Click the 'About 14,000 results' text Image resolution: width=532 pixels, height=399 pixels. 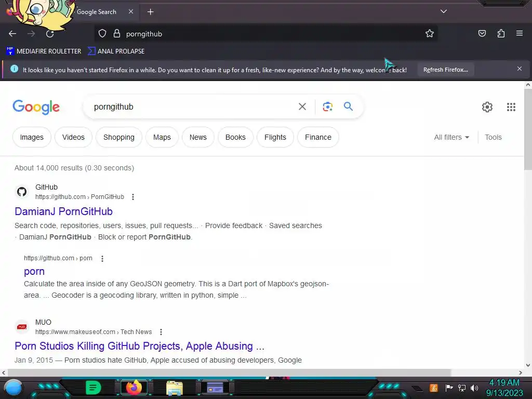[x=74, y=168]
